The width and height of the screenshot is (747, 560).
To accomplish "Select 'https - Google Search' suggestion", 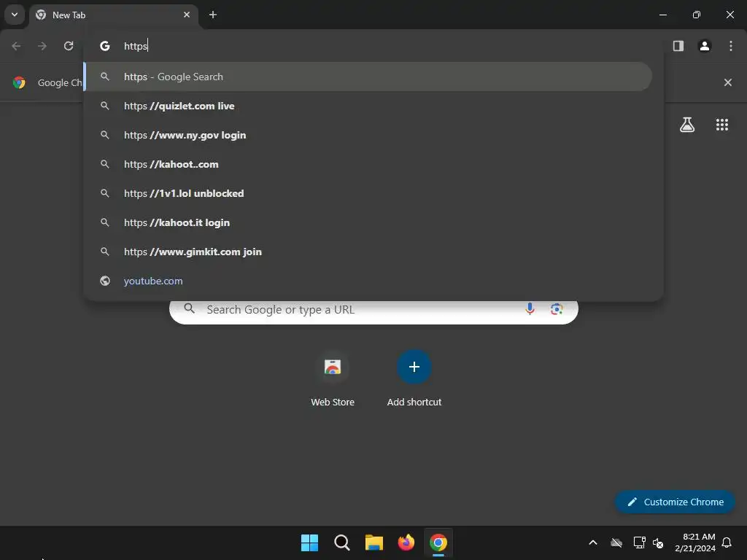I will [x=368, y=77].
